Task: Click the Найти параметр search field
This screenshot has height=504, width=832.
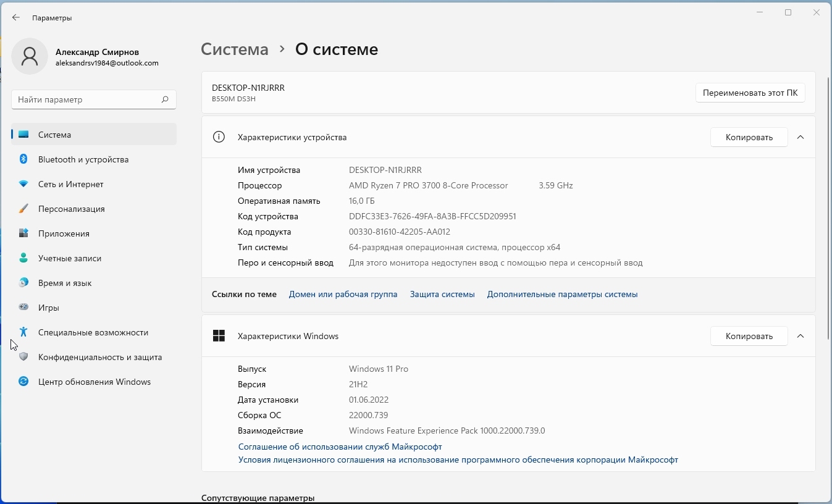Action: click(94, 99)
